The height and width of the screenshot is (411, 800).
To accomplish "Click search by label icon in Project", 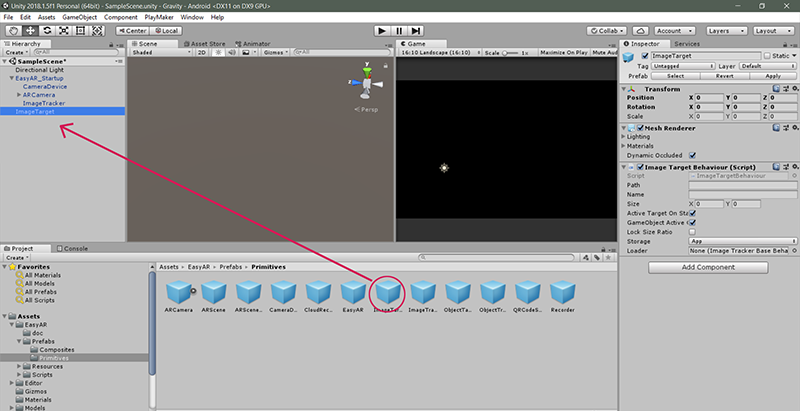I will [x=596, y=258].
